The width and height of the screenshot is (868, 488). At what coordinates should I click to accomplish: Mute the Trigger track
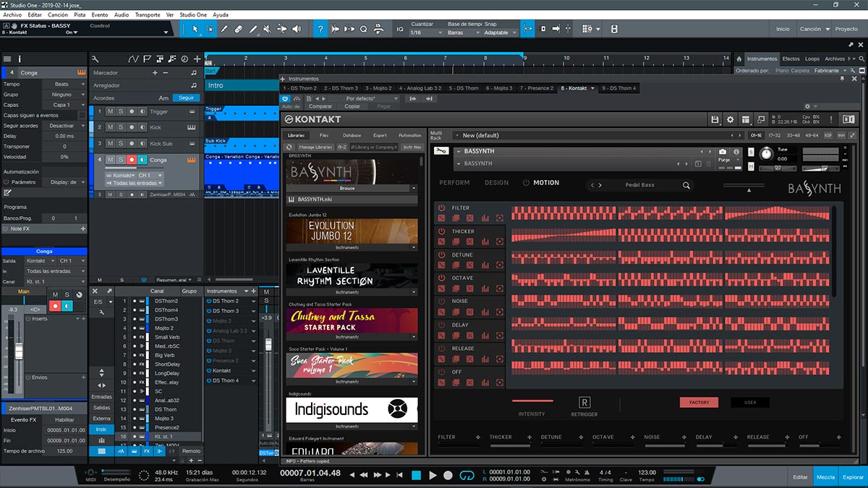coord(110,111)
